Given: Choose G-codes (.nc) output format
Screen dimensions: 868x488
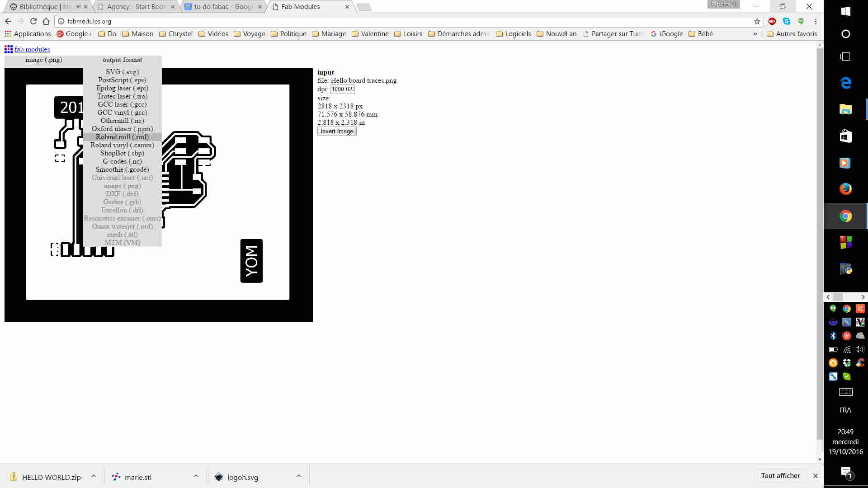Looking at the screenshot, I should point(122,161).
